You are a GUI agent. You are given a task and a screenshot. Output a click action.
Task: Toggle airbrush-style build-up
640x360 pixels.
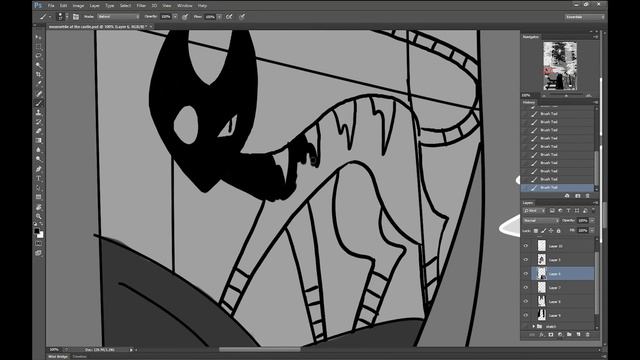[229, 17]
